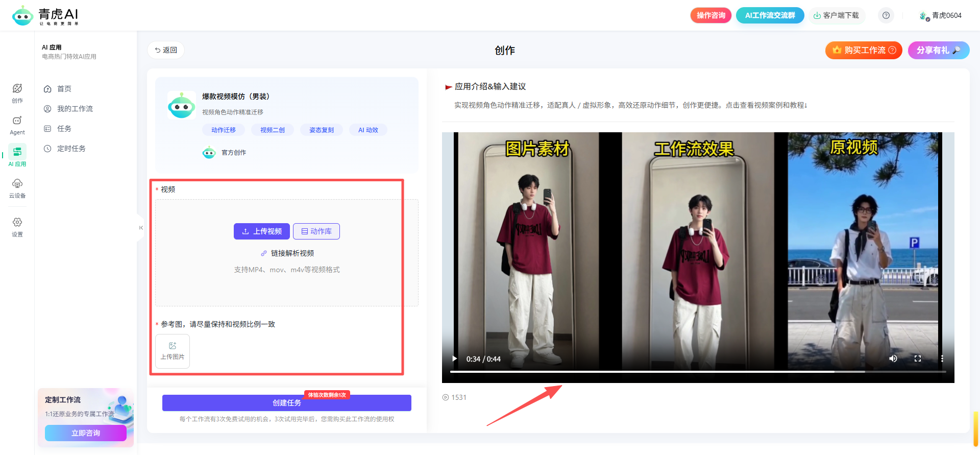Click the 青虎AI logo

tap(45, 15)
